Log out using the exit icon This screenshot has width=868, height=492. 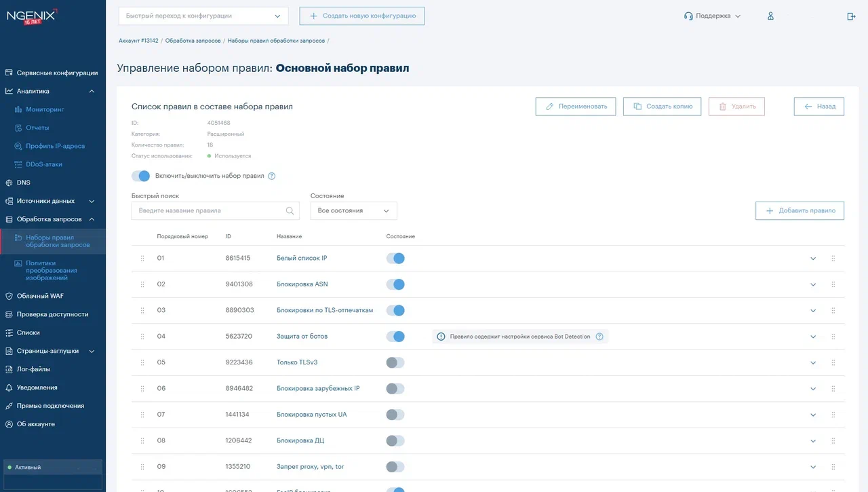[x=850, y=15]
